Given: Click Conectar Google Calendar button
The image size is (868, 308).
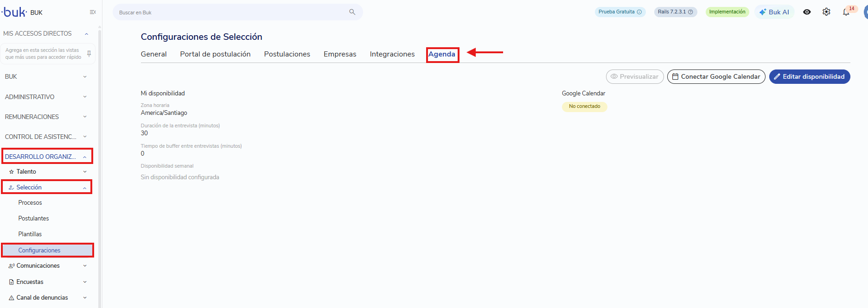Looking at the screenshot, I should click(716, 76).
